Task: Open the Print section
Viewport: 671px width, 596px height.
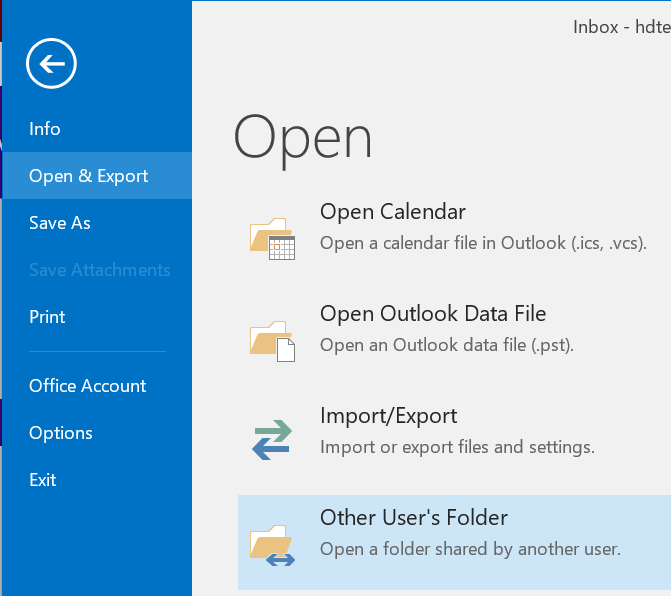Action: click(x=97, y=317)
